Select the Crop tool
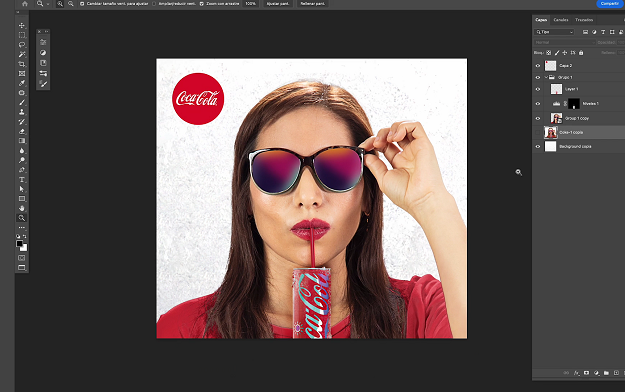The image size is (625, 392). pos(22,64)
